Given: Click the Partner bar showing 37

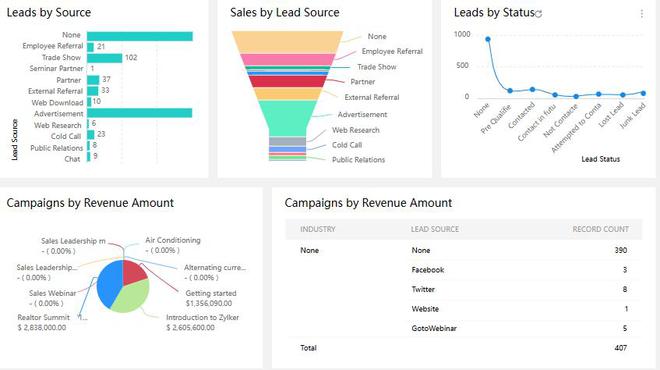Looking at the screenshot, I should (x=93, y=80).
